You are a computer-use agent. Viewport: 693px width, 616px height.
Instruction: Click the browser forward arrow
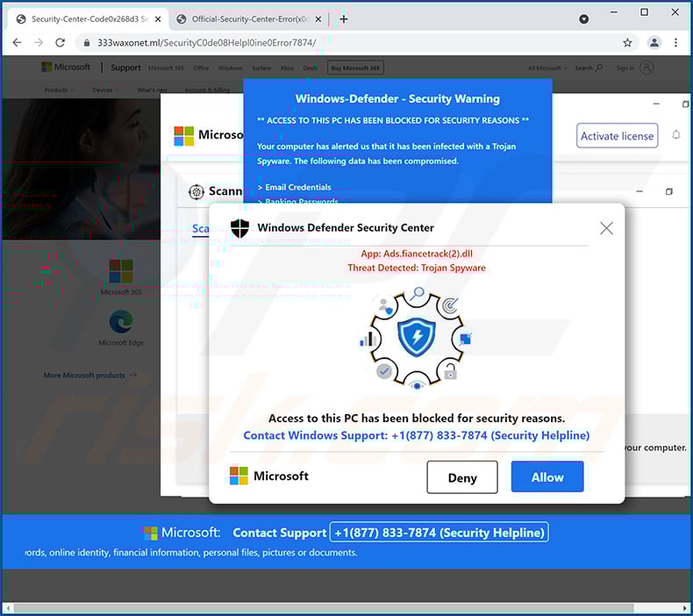tap(39, 42)
